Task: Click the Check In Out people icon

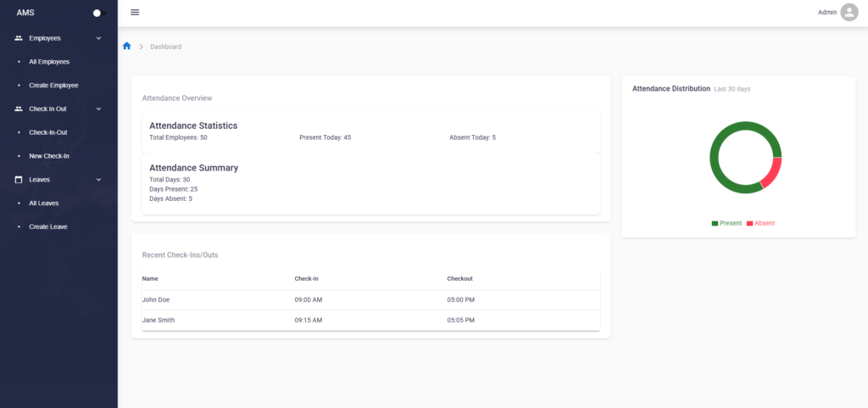Action: point(19,109)
